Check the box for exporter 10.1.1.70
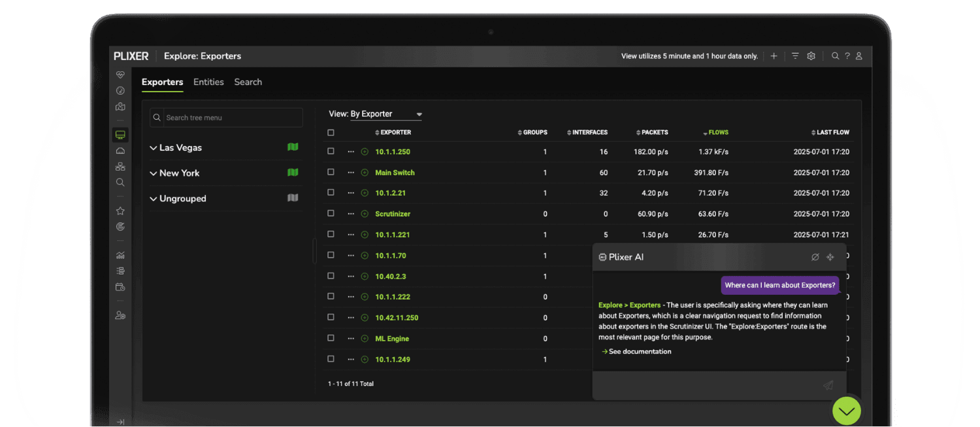The width and height of the screenshot is (980, 427). pos(331,255)
